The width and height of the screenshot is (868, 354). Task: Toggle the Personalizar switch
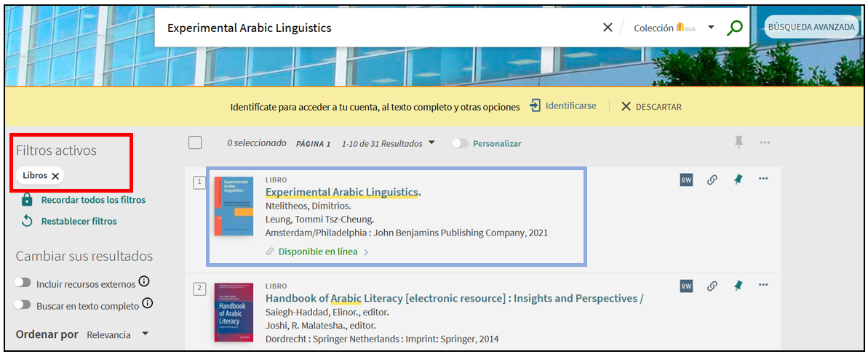(460, 144)
